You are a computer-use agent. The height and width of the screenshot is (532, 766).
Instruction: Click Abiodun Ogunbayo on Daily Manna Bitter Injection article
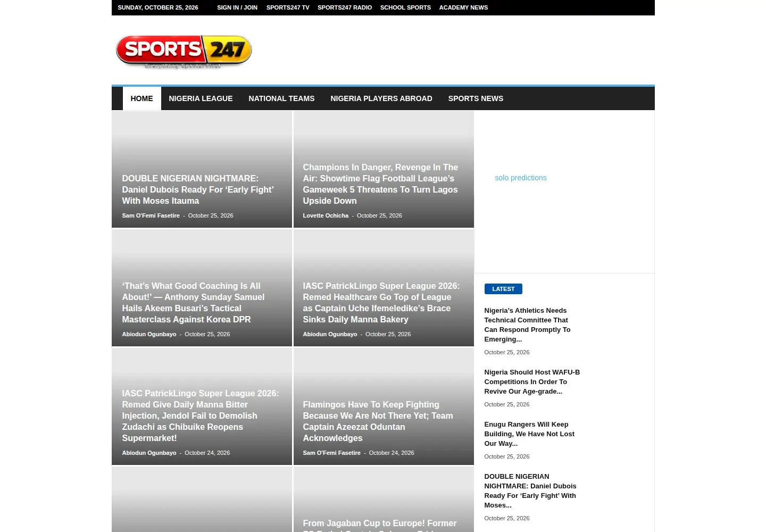(149, 453)
